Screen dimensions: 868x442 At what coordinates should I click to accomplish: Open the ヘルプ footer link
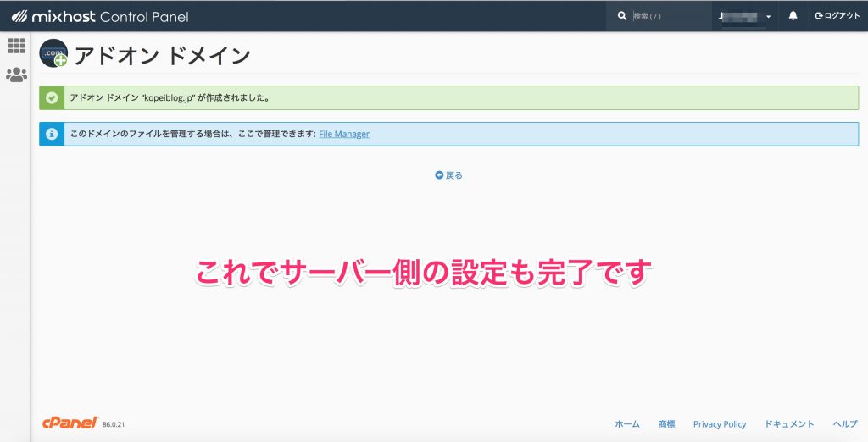tap(845, 424)
